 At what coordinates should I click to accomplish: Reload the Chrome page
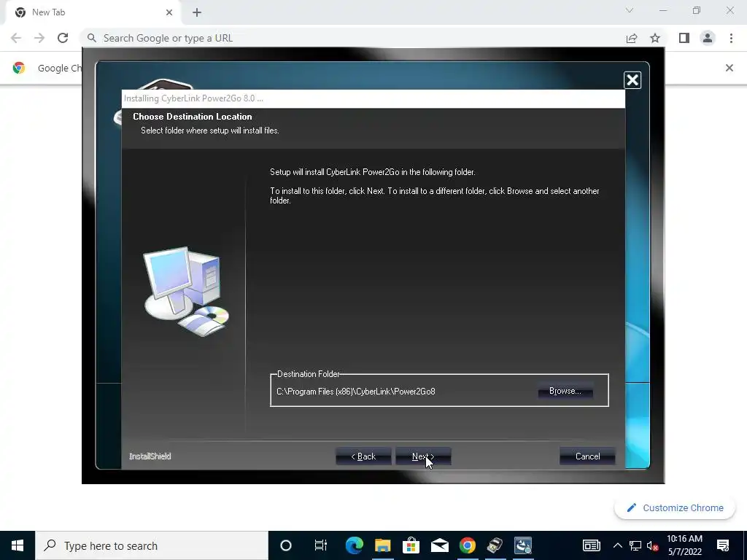coord(63,38)
